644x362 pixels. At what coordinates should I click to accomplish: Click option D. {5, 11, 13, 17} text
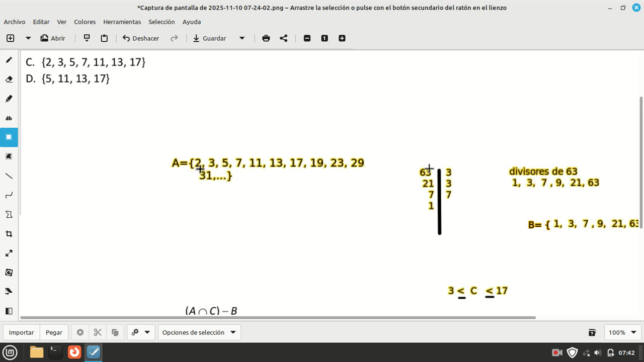pyautogui.click(x=67, y=78)
